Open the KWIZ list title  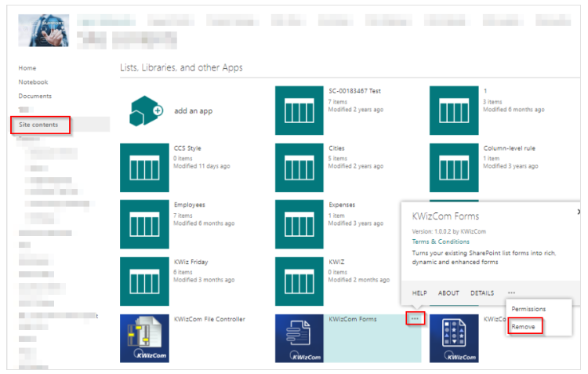tap(336, 262)
